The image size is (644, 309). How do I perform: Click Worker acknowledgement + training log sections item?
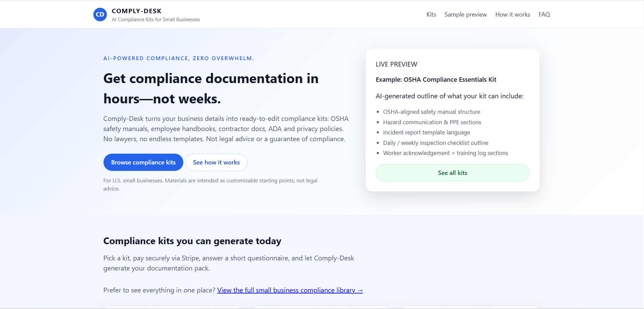[445, 153]
